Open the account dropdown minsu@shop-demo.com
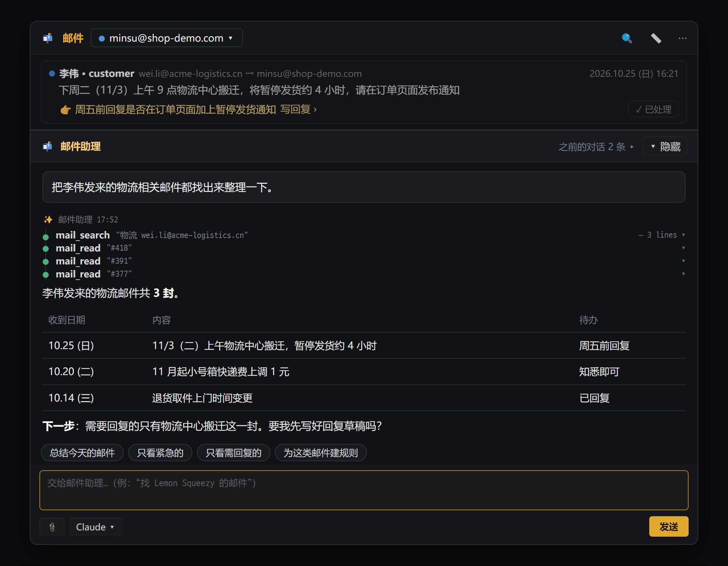Screen dimensions: 728x566 [x=167, y=38]
